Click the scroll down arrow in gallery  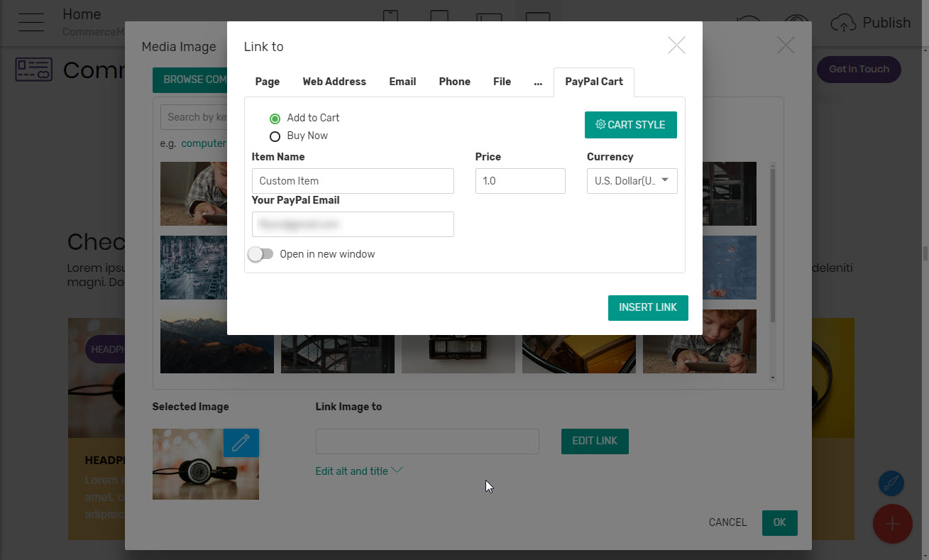[773, 378]
